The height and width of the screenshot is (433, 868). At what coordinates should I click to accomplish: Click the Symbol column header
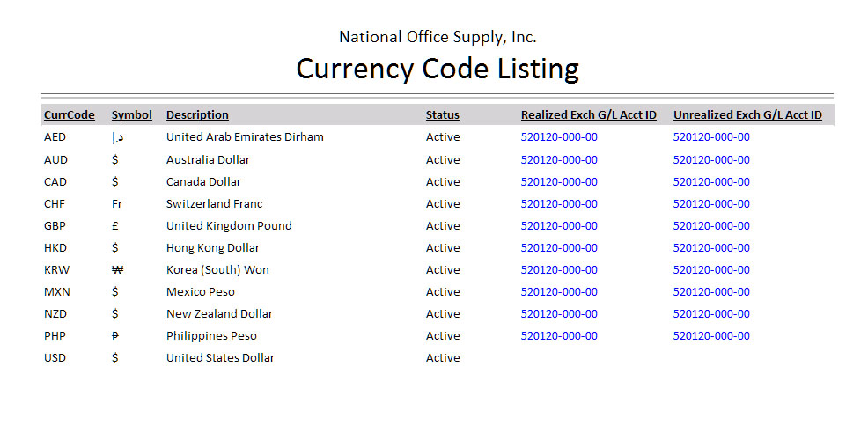(131, 115)
